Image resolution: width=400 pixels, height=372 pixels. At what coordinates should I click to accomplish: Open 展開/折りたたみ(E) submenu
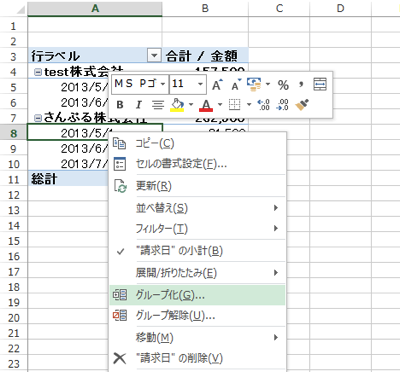tap(198, 273)
